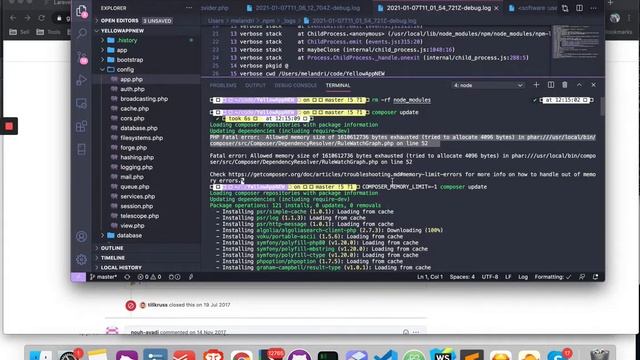Maximize terminal panel with up chevron
The height and width of the screenshot is (360, 640).
579,85
